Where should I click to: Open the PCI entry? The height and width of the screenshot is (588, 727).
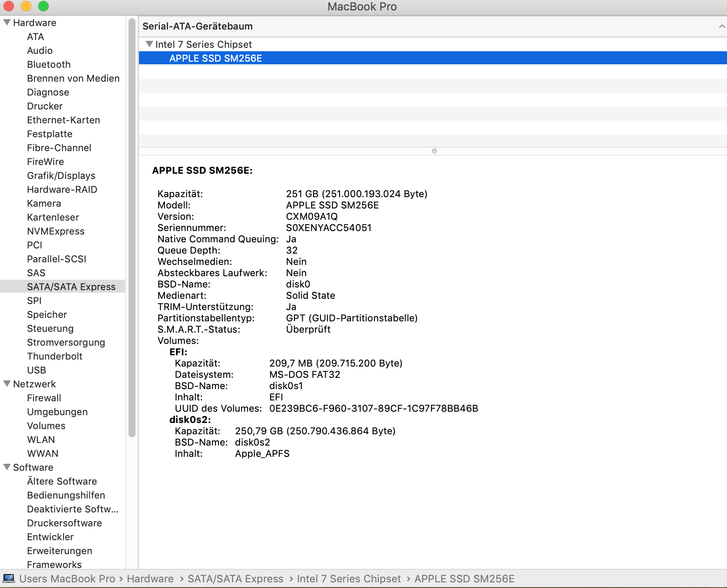35,245
